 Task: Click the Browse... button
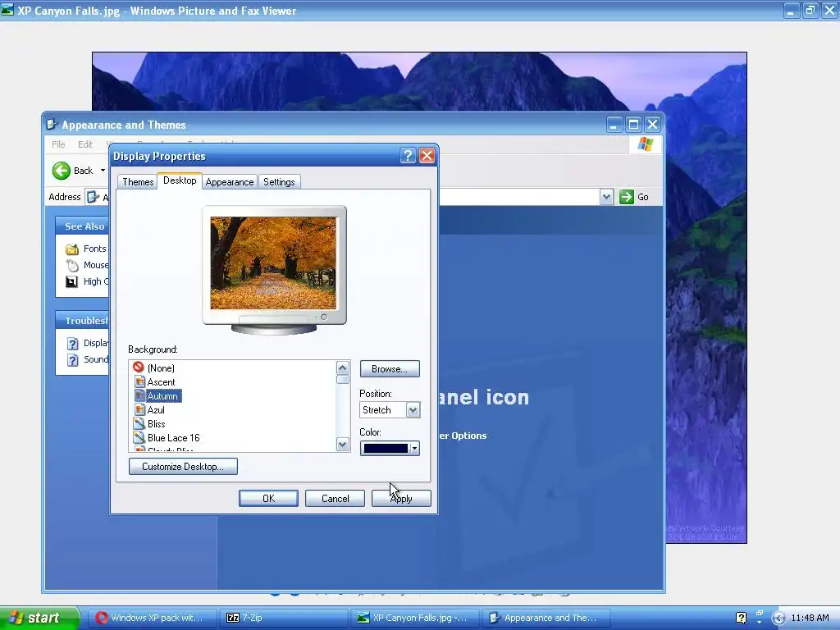click(x=390, y=369)
